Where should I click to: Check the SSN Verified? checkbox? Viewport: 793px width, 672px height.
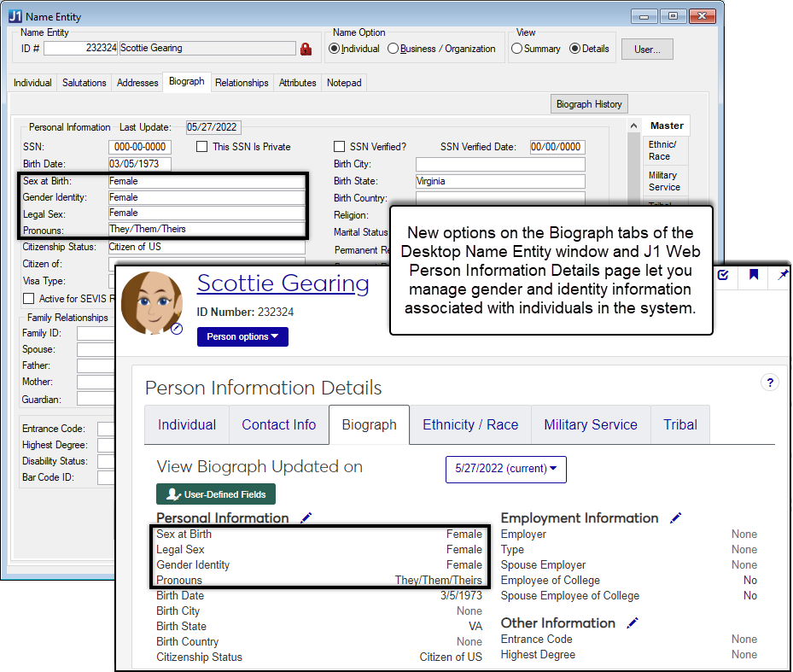click(340, 147)
